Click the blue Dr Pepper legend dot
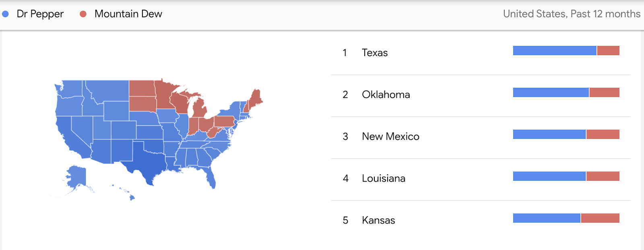Screen dimensions: 644x250 coord(5,14)
